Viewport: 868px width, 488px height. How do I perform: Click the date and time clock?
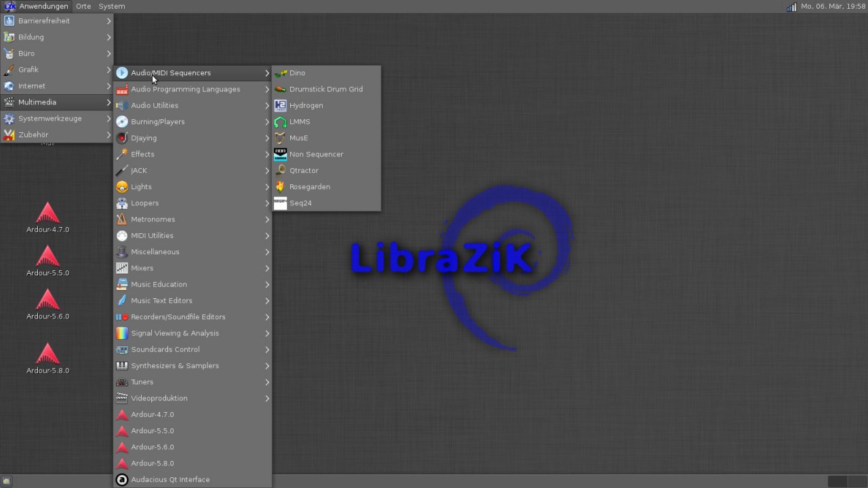(833, 6)
